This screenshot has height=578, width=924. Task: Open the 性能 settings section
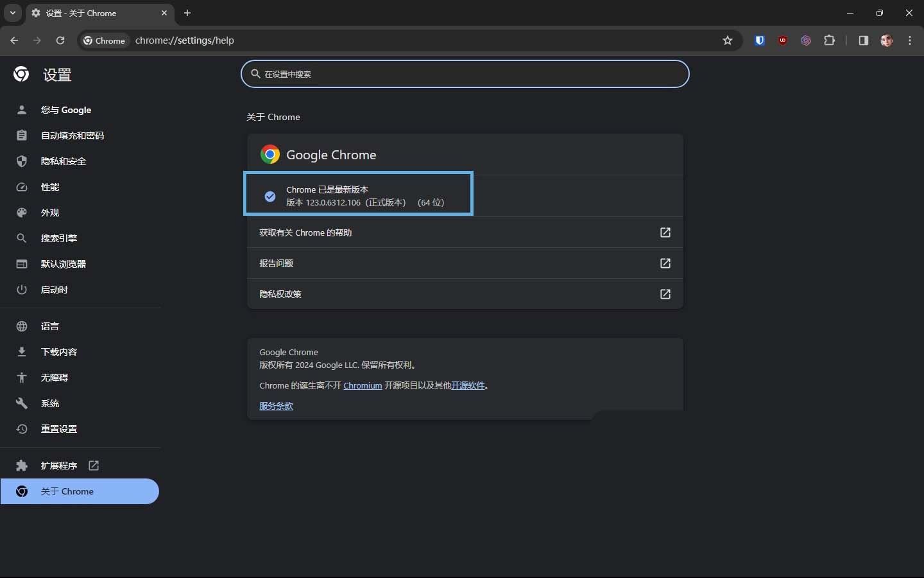[80, 187]
